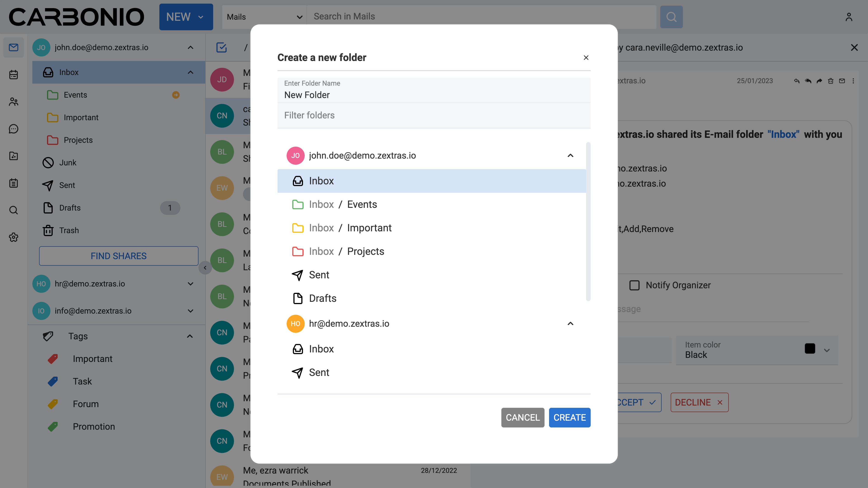Click the search magnifier button in top bar
Screen dimensions: 868x488
671,17
